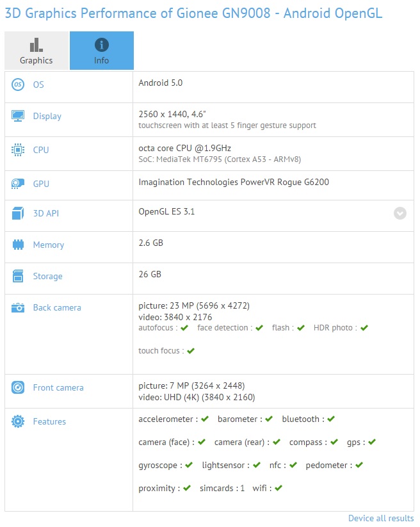Open the Device all results link
This screenshot has width=420, height=527.
coord(380,518)
